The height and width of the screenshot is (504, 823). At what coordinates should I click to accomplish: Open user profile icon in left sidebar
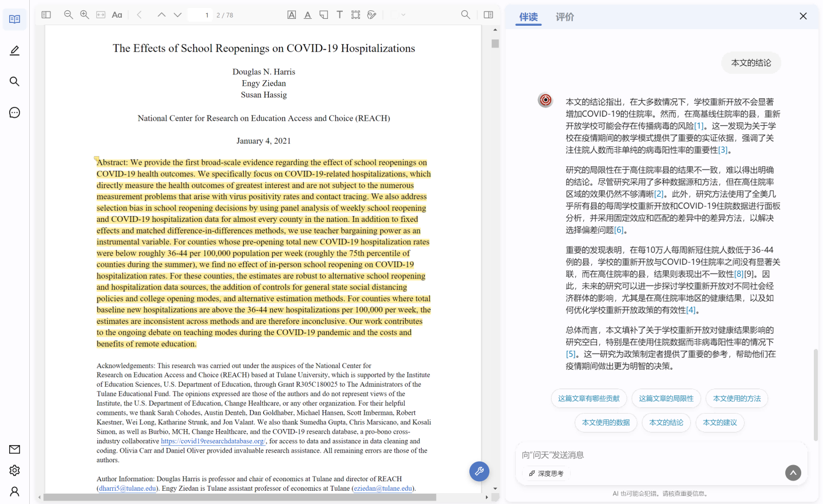15,491
